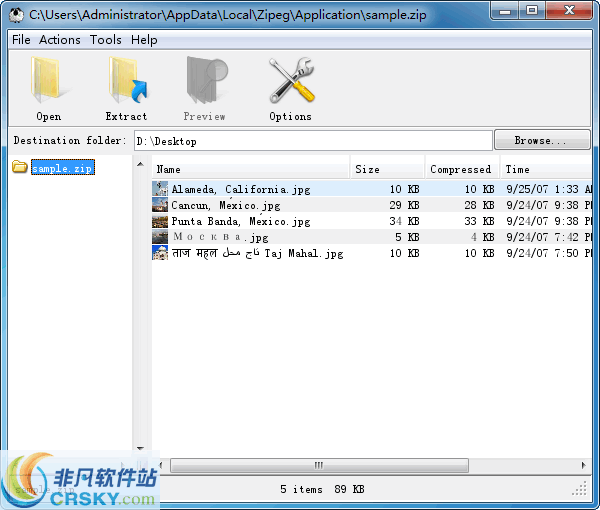Select the Alameda, California.jpg thumbnail icon
This screenshot has height=510, width=600.
point(160,189)
